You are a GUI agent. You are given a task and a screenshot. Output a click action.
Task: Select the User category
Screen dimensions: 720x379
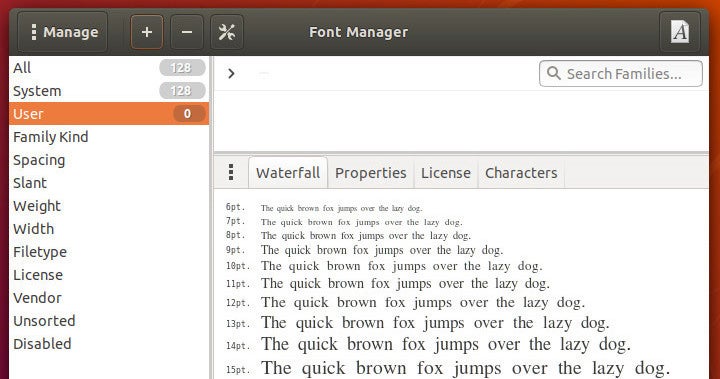109,113
